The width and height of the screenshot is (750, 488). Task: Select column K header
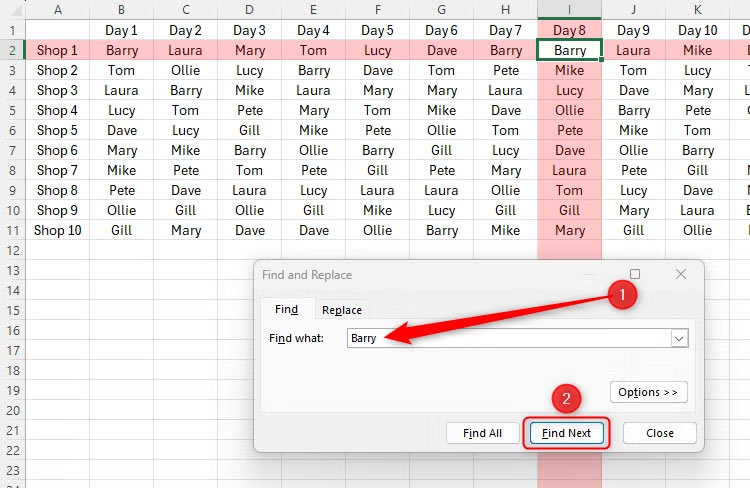pos(697,10)
